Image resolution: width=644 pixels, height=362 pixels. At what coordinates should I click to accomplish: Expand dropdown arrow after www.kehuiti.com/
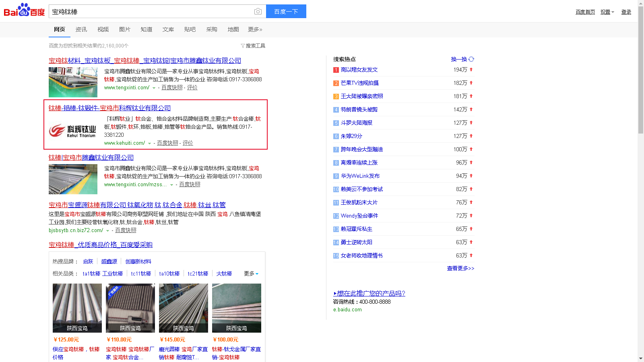point(149,144)
